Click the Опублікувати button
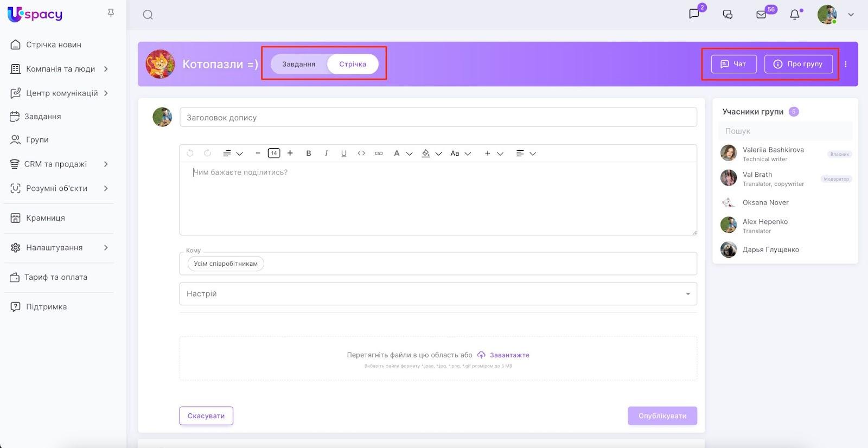 coord(662,416)
